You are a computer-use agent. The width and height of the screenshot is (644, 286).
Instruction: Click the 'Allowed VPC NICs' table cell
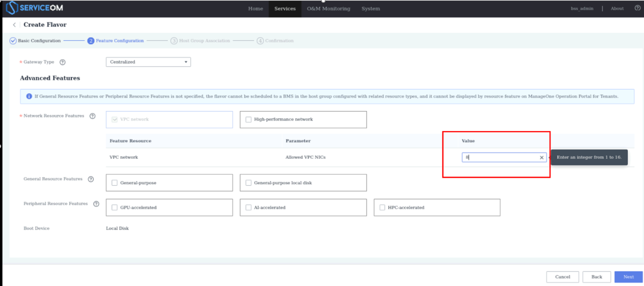pyautogui.click(x=305, y=157)
